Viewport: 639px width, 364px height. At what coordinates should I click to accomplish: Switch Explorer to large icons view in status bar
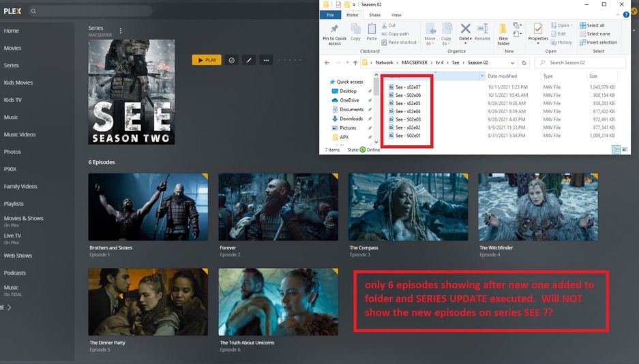click(625, 150)
